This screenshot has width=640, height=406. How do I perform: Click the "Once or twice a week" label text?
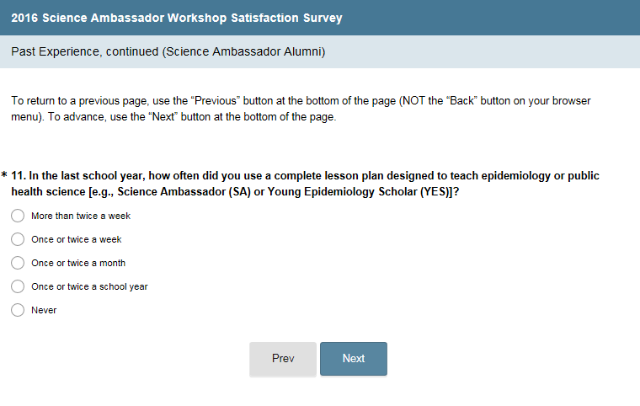pyautogui.click(x=77, y=240)
